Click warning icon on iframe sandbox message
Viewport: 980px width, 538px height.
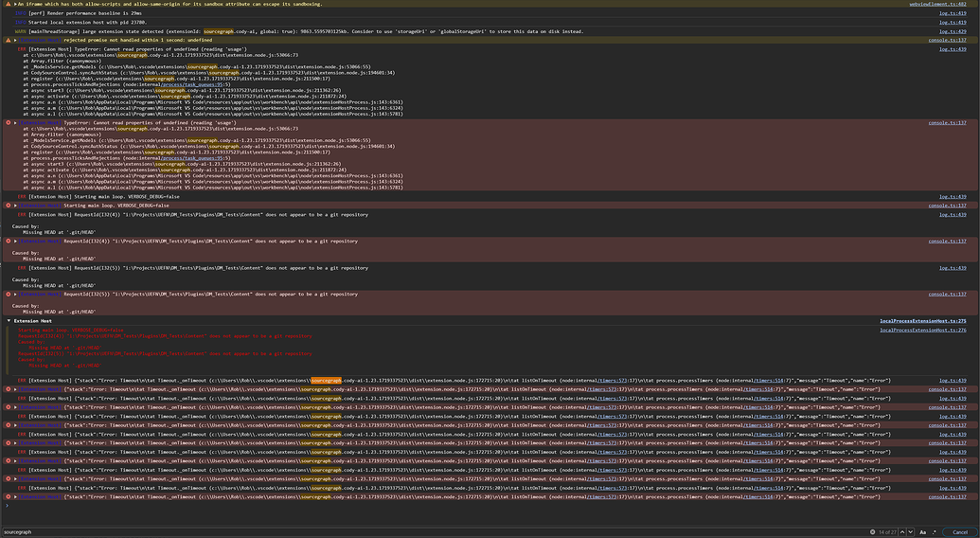[x=9, y=5]
